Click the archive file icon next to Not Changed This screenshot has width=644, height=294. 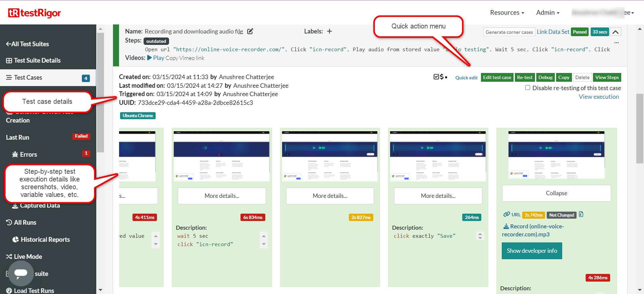[x=581, y=215]
